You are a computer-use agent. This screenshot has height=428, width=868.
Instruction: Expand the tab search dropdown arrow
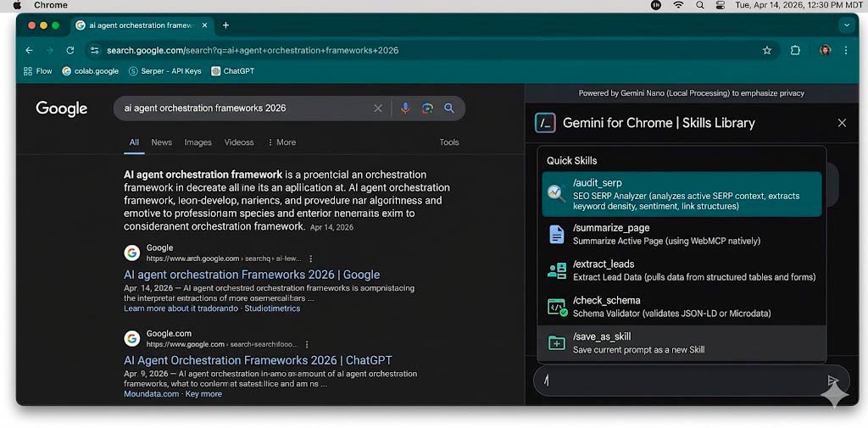coord(847,25)
